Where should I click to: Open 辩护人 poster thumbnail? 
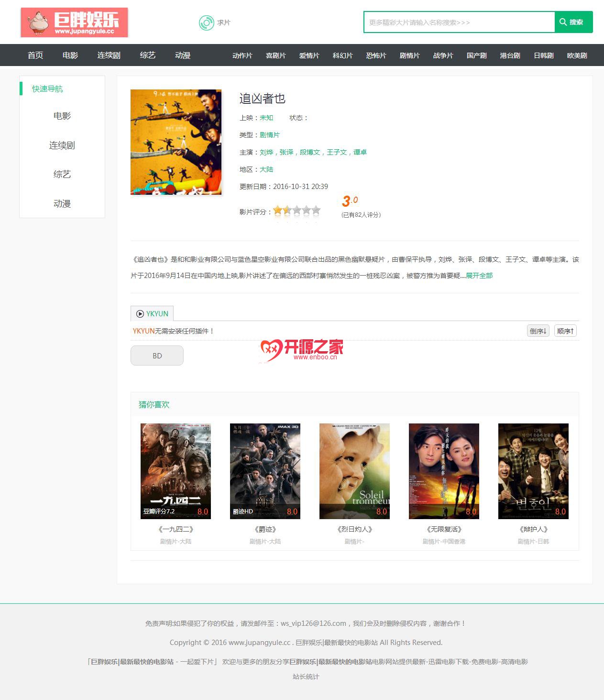pos(533,471)
